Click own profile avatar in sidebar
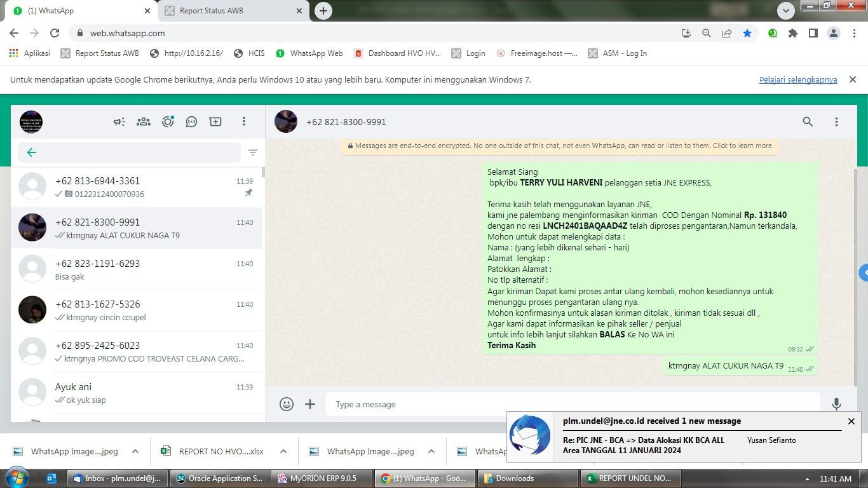This screenshot has height=488, width=868. [x=31, y=121]
